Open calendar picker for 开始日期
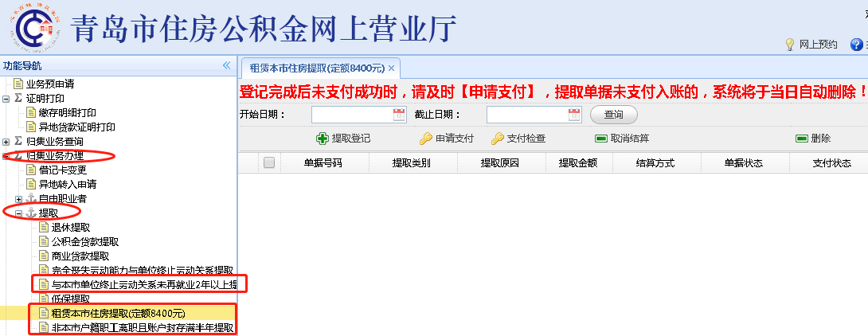 click(x=399, y=115)
